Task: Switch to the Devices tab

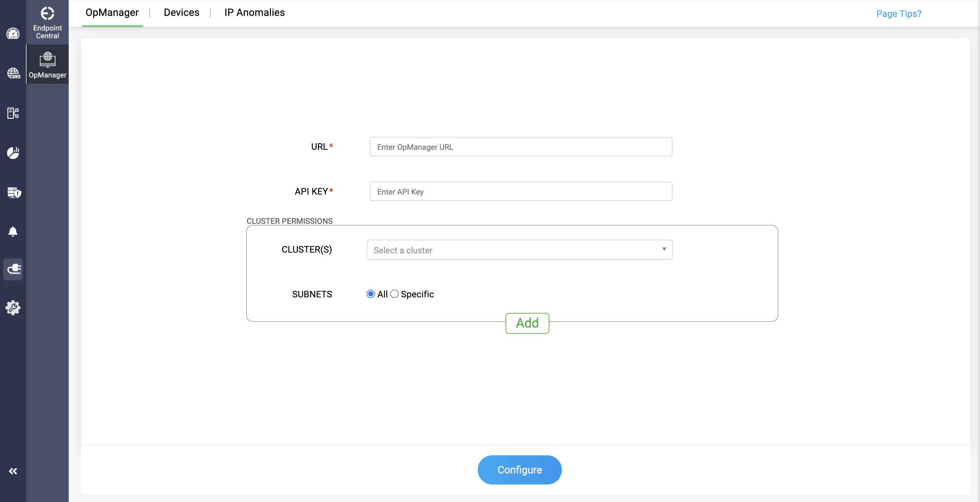Action: [x=181, y=13]
